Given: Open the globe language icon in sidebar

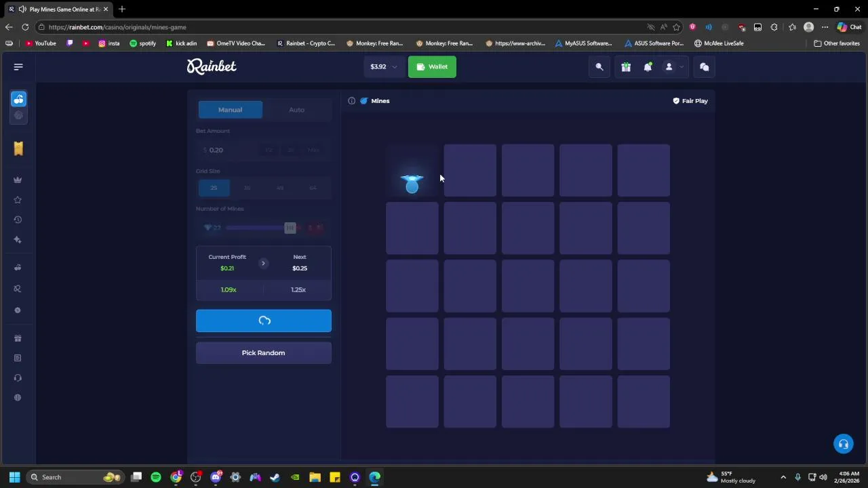Looking at the screenshot, I should [x=18, y=398].
